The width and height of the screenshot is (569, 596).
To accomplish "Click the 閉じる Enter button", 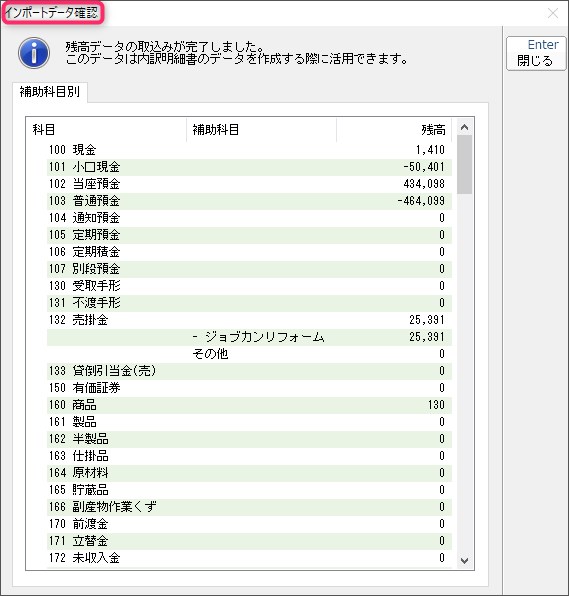I will tap(536, 53).
